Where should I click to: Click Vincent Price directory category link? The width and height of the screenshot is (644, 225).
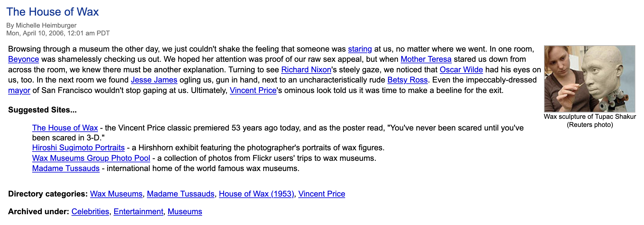[321, 194]
